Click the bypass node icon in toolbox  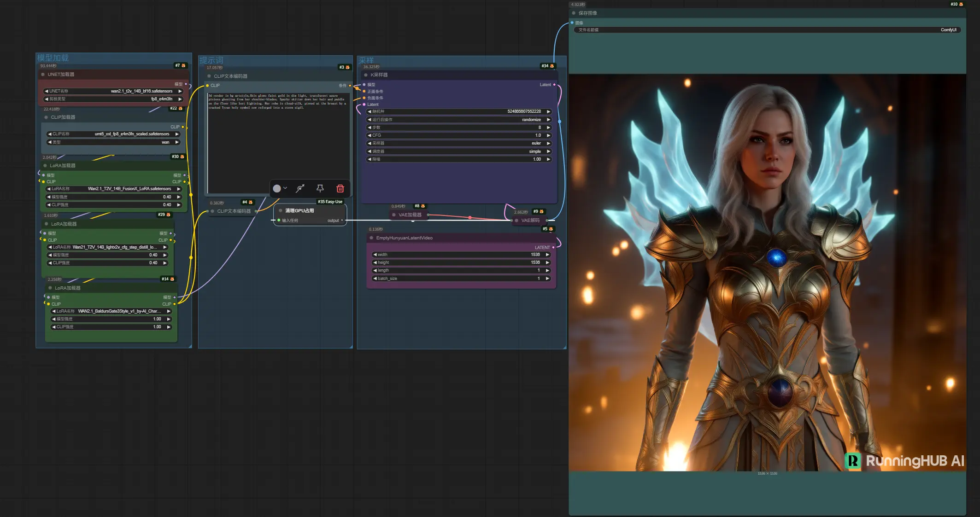300,188
